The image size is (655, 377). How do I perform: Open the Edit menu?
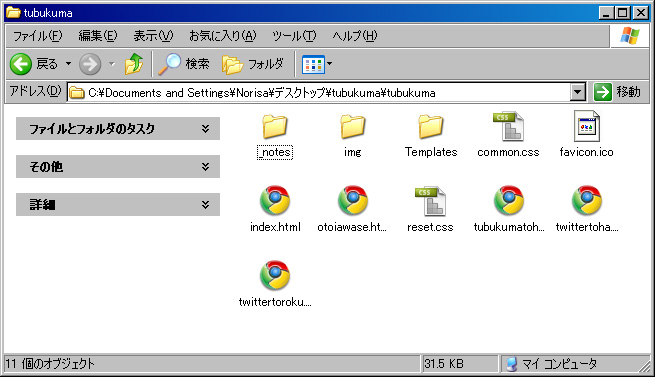pyautogui.click(x=98, y=36)
